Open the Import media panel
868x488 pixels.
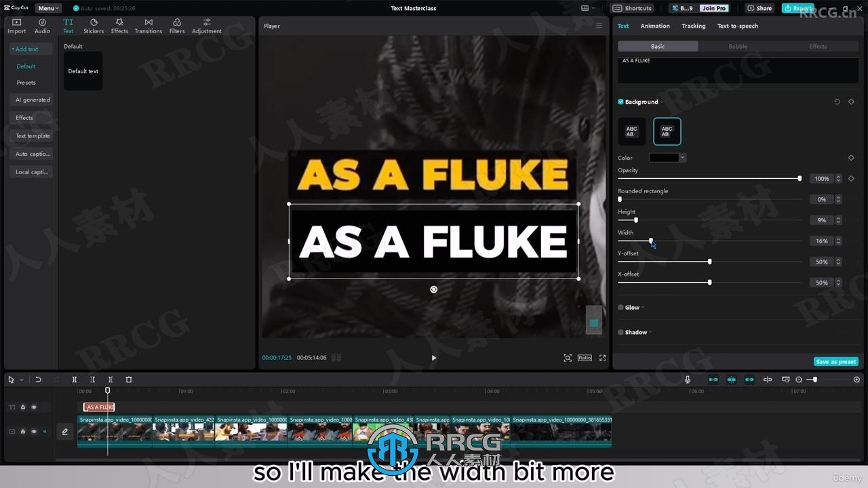click(x=17, y=26)
